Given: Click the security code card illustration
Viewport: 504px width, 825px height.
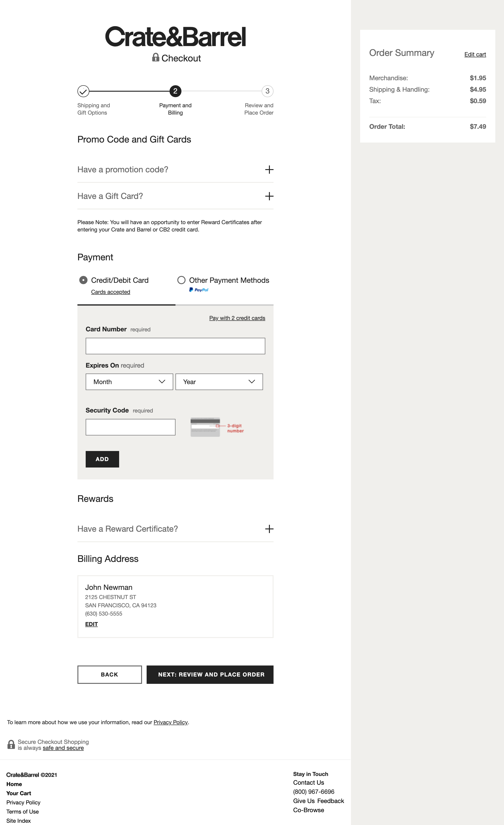Looking at the screenshot, I should 205,428.
